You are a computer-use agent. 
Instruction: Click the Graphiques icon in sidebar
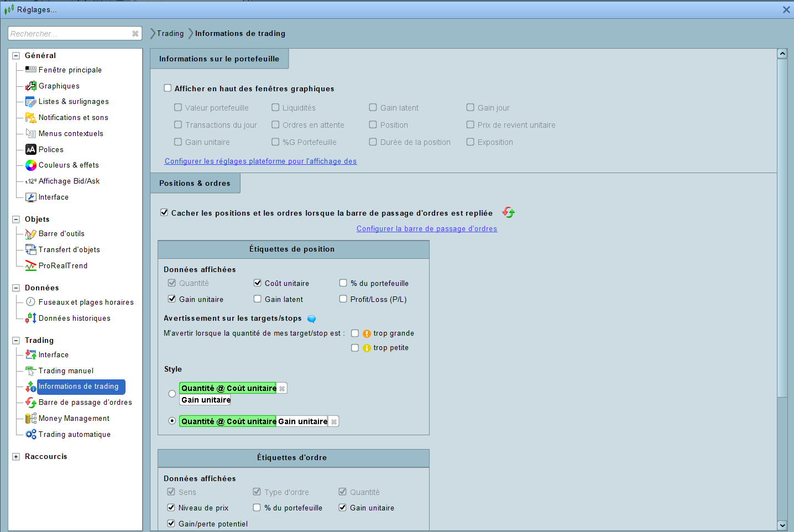pyautogui.click(x=31, y=86)
